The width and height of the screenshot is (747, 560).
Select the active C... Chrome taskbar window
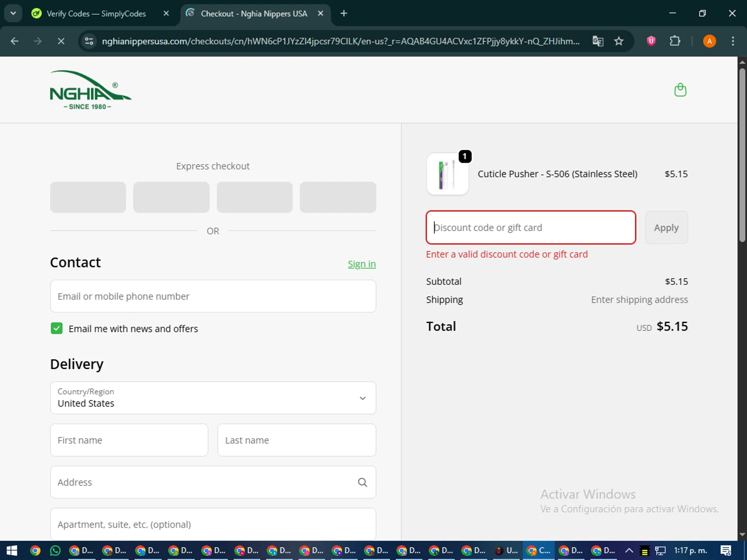click(x=539, y=551)
